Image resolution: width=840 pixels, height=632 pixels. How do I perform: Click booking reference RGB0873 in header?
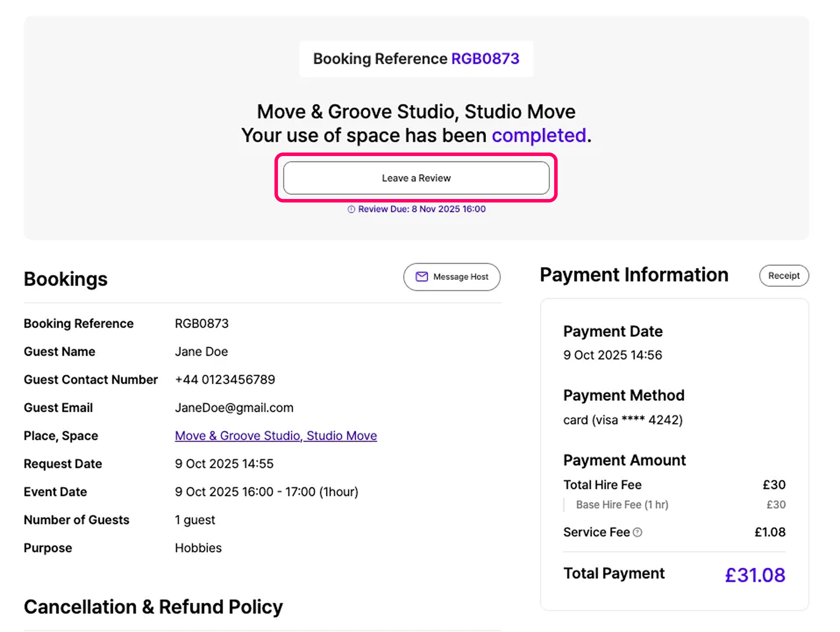click(x=485, y=59)
